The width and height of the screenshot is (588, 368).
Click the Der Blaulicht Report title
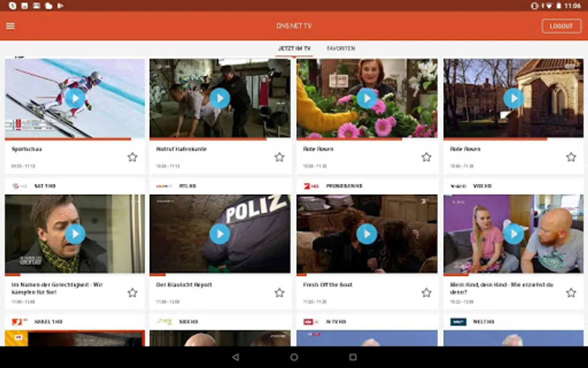[184, 285]
